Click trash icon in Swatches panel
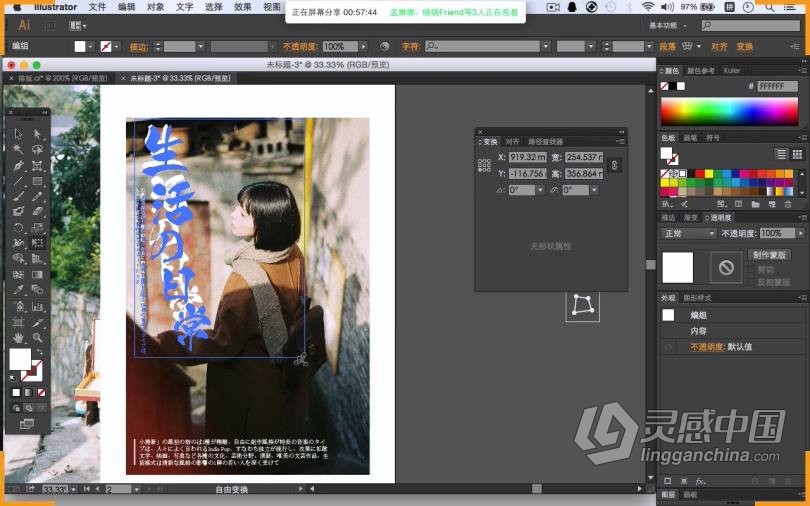 point(788,204)
